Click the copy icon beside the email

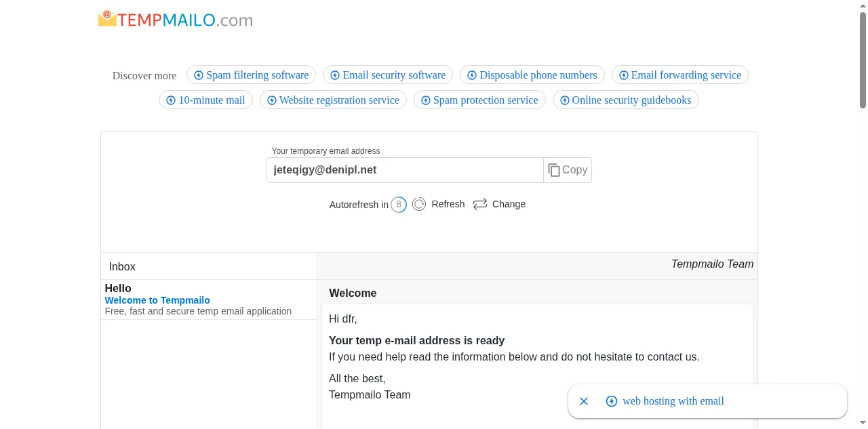[x=554, y=170]
